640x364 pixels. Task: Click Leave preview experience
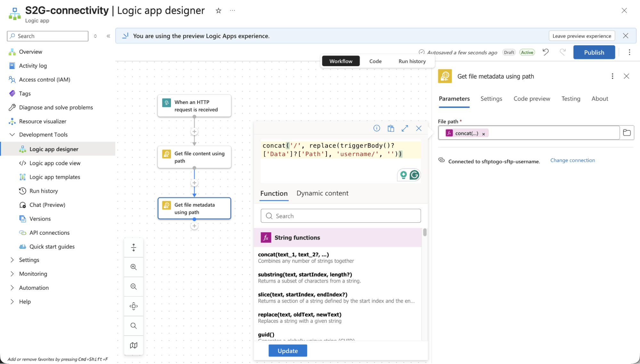[x=582, y=36]
